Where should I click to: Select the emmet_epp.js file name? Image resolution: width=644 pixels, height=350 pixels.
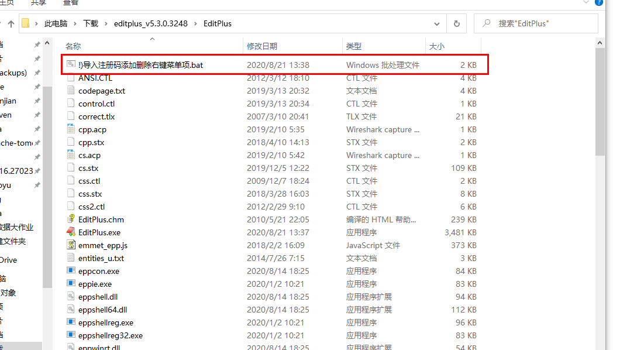[x=103, y=245]
